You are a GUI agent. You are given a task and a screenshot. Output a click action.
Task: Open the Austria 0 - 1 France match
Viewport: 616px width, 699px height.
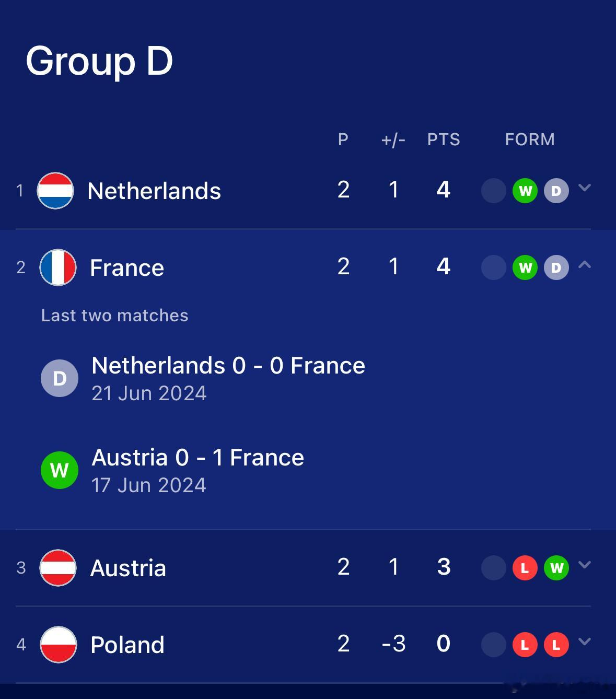(x=198, y=470)
